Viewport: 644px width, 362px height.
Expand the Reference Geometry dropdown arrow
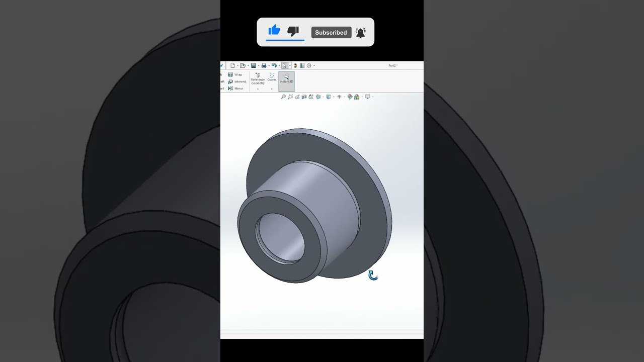(258, 89)
